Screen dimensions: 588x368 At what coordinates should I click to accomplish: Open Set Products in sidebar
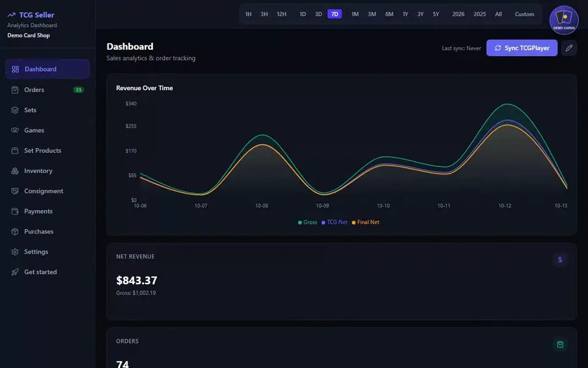[x=47, y=151]
